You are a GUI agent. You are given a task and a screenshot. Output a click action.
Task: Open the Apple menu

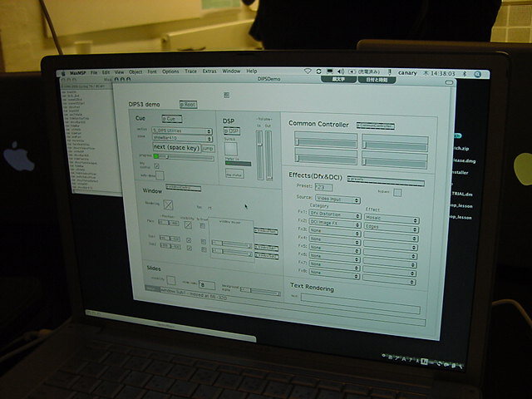click(63, 73)
